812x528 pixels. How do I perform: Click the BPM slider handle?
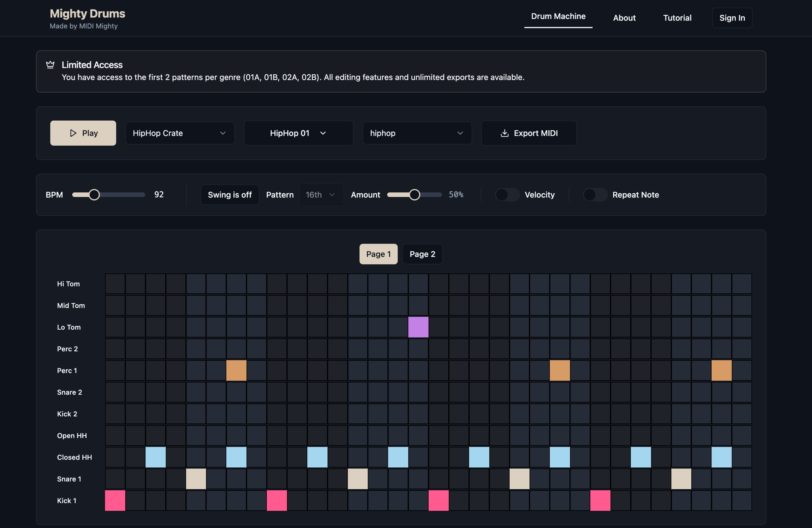click(94, 195)
